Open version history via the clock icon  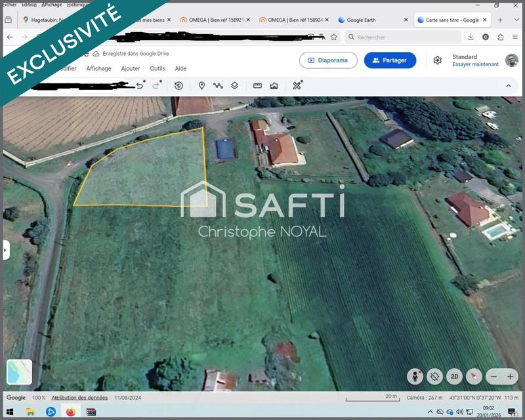(178, 85)
